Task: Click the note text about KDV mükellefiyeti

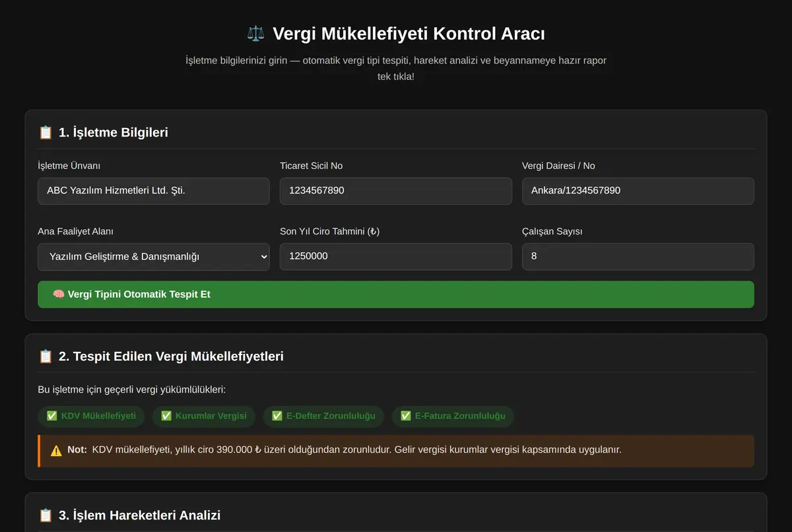Action: coord(356,450)
